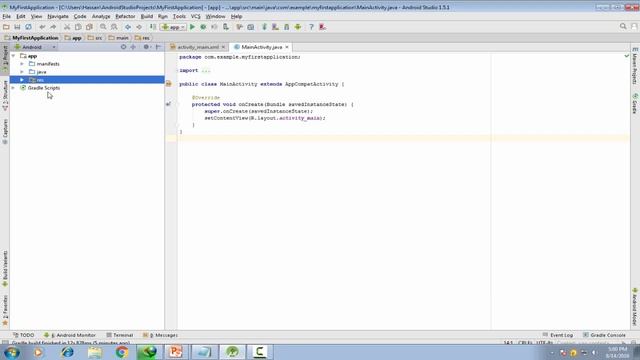Expand the java folder arrow
The height and width of the screenshot is (360, 640).
tap(22, 72)
